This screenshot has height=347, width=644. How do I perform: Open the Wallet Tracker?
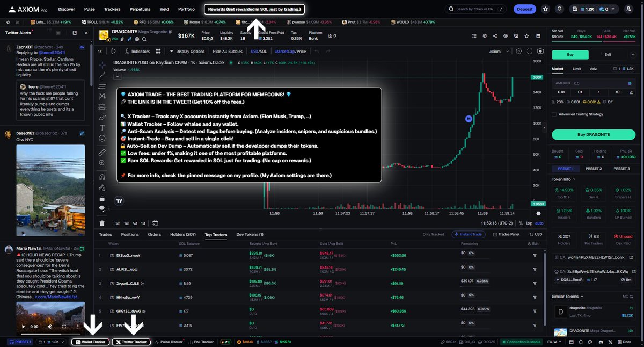click(90, 342)
